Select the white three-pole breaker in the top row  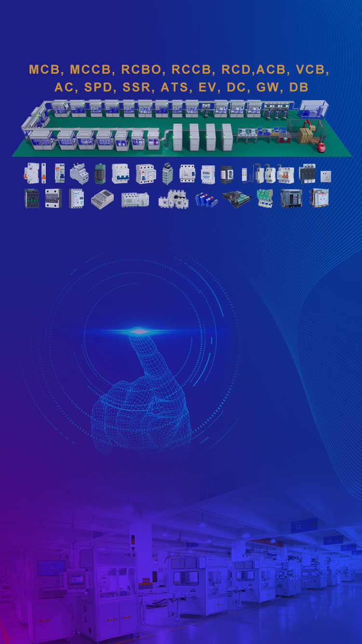(120, 174)
